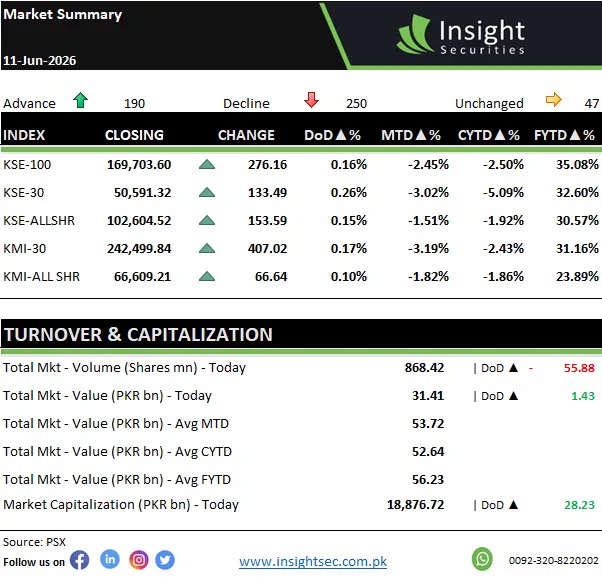The height and width of the screenshot is (578, 602).
Task: Click the Avg FYTD value 56.23
Action: (428, 480)
